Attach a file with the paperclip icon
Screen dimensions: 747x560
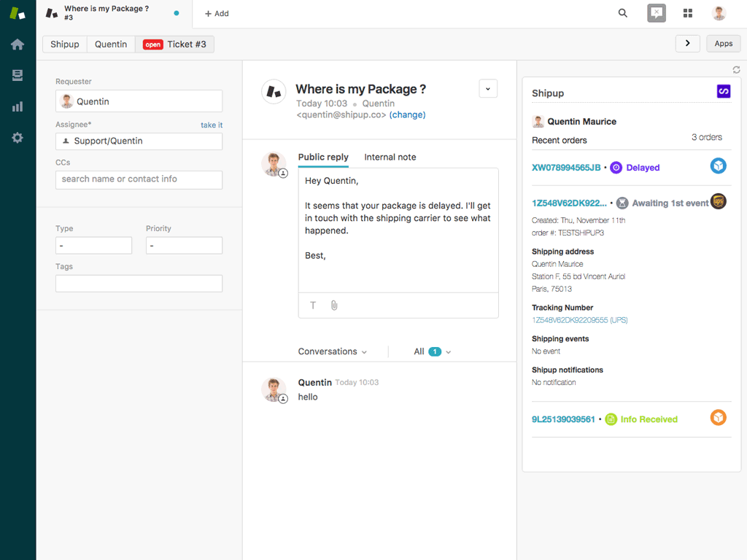pos(334,305)
